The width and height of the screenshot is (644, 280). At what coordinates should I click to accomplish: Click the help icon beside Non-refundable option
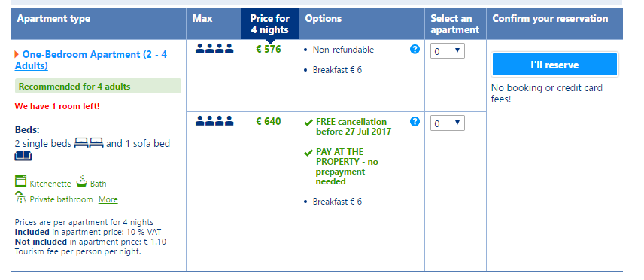pos(415,50)
